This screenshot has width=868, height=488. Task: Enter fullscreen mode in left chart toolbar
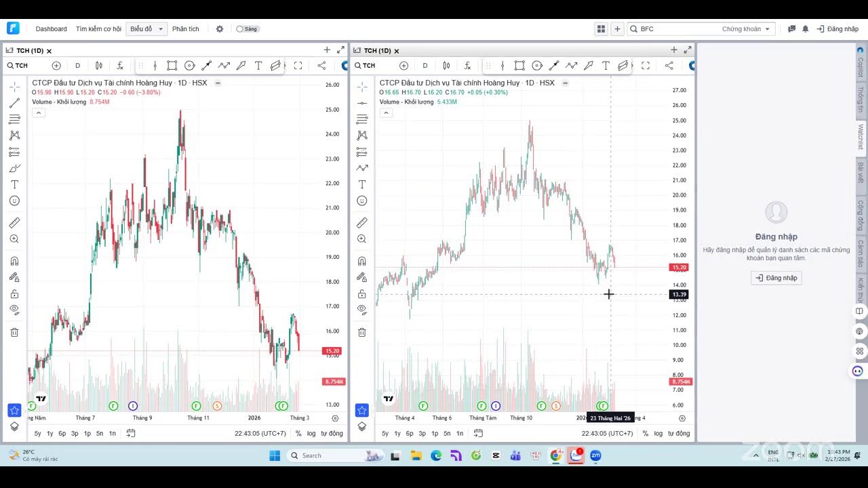click(x=298, y=66)
